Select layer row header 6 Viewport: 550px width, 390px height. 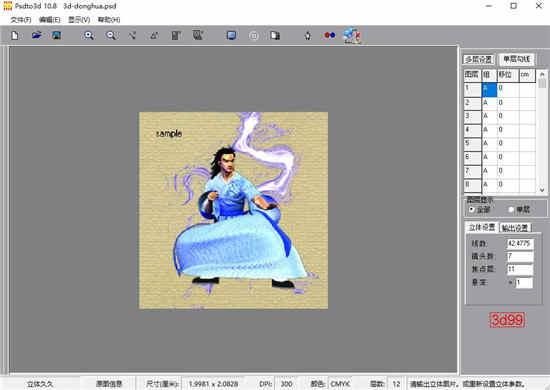click(x=472, y=157)
